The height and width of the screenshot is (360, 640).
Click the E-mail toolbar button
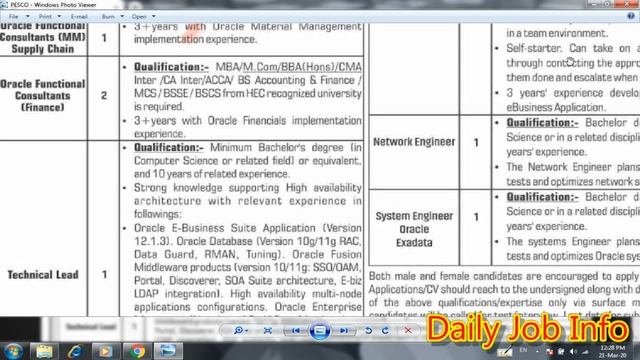(79, 16)
